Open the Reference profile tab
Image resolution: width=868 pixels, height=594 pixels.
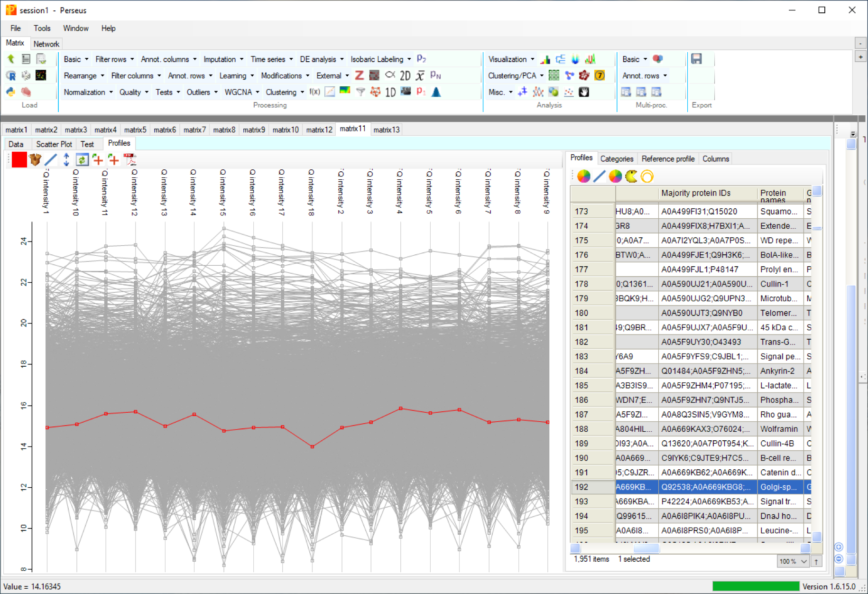(x=667, y=159)
